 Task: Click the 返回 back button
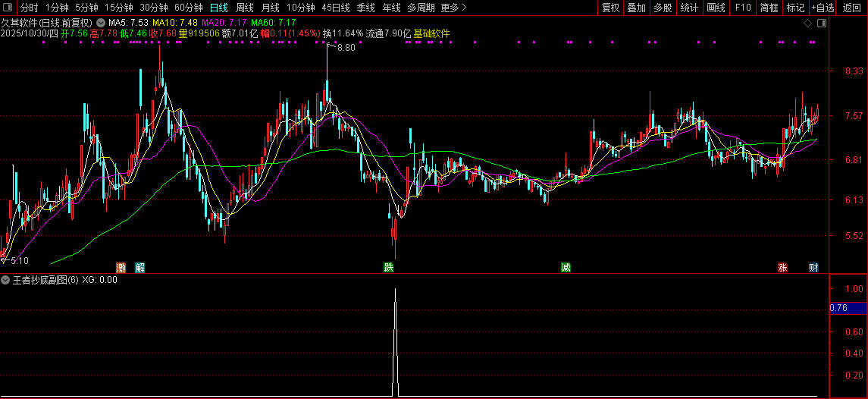pyautogui.click(x=852, y=8)
